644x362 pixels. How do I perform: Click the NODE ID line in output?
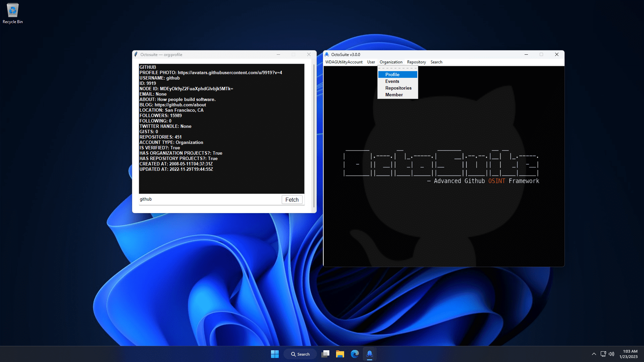(186, 89)
